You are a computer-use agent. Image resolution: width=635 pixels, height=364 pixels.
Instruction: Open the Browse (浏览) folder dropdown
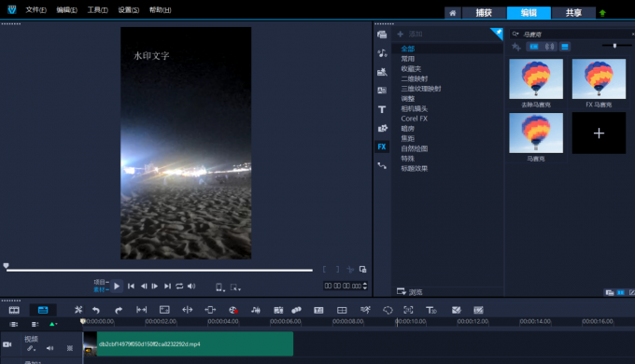click(x=410, y=292)
